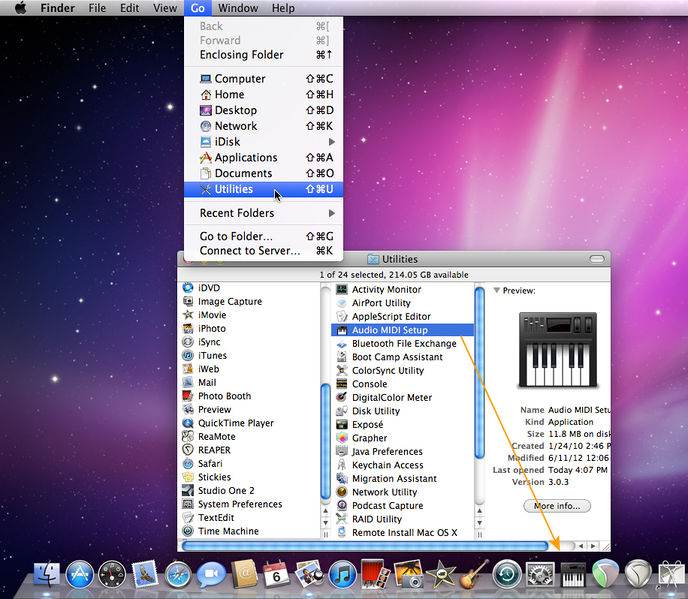
Task: Select Keychain Access item
Action: 402,465
